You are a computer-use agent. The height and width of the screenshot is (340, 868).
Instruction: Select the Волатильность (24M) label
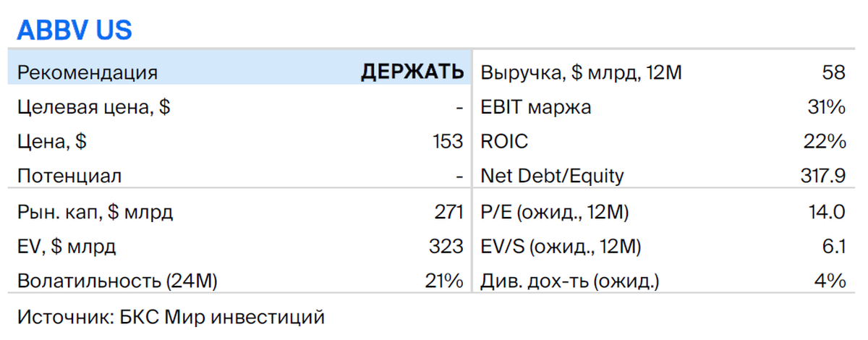point(118,281)
